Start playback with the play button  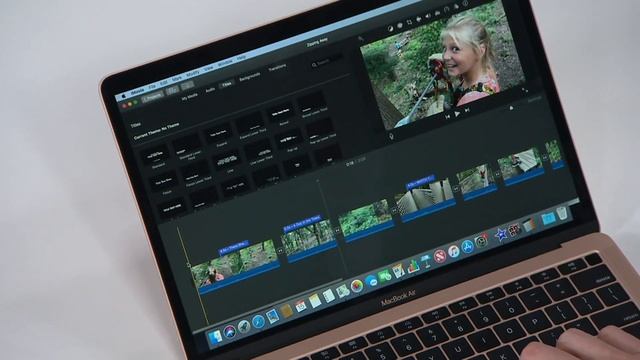[457, 114]
